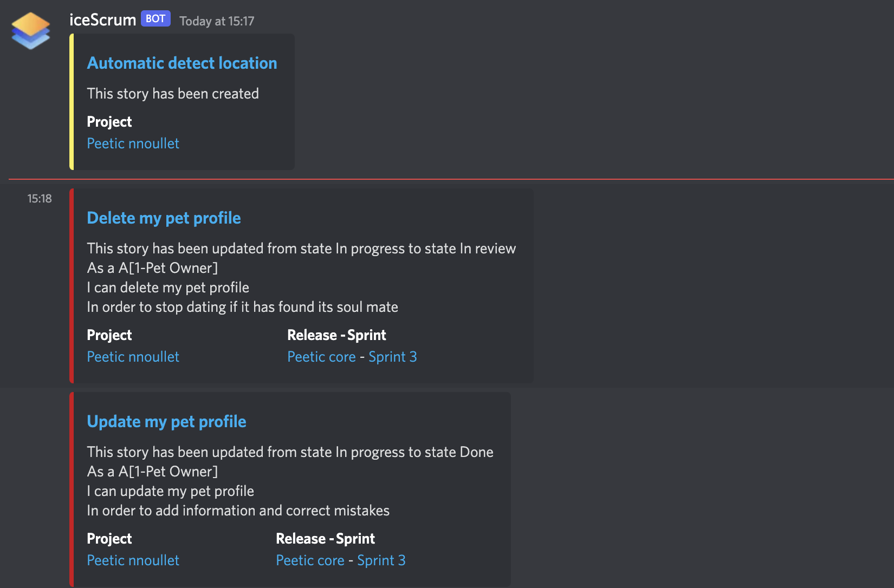This screenshot has height=588, width=894.
Task: Click 'Sprint 3' link in Delete story embed
Action: [392, 356]
